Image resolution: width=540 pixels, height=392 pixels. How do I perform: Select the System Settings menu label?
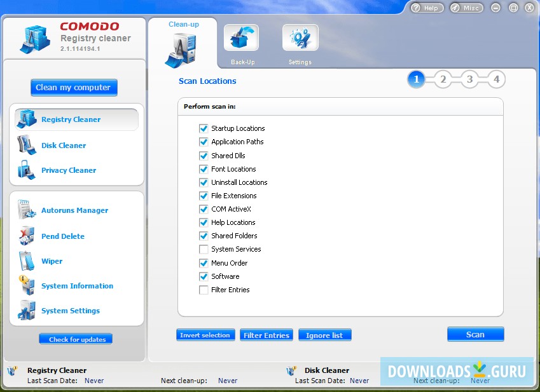pos(71,311)
